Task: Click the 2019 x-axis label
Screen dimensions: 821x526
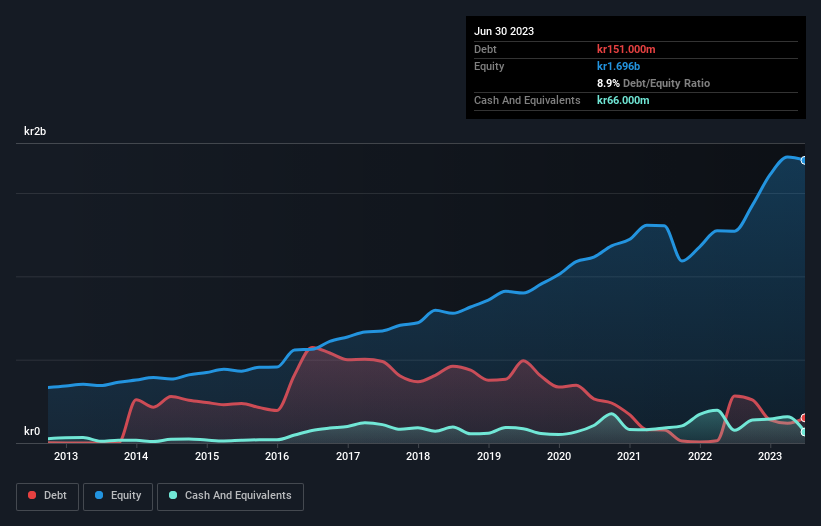Action: (489, 456)
